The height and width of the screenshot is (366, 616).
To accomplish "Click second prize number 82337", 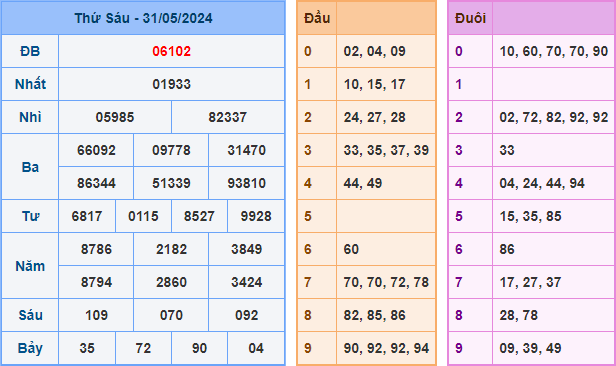I will tap(228, 117).
